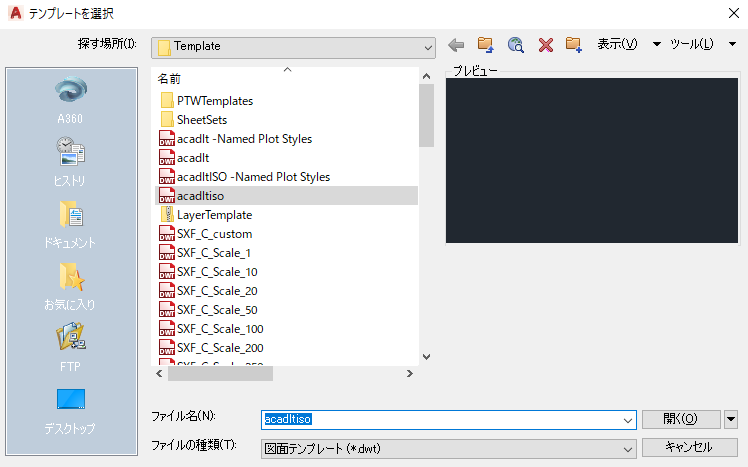Screen dimensions: 748x467
Task: Click the zip folder icon of LayerTemplate
Action: coord(167,215)
